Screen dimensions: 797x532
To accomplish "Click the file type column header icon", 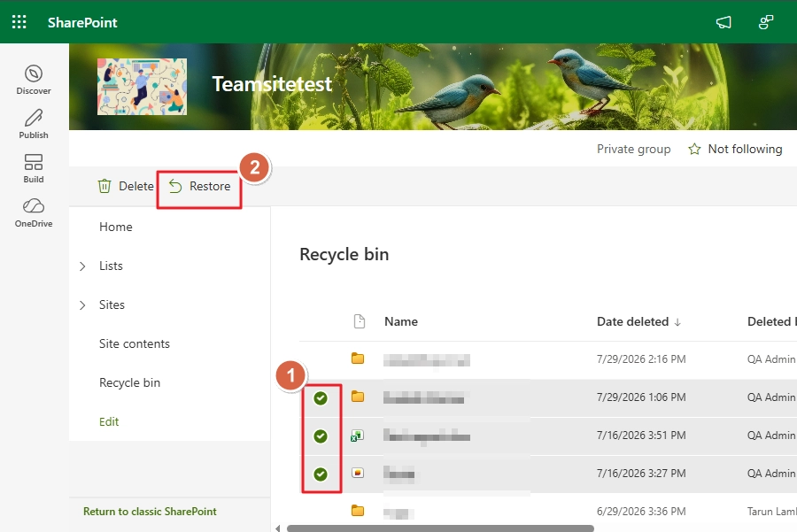I will pos(360,321).
